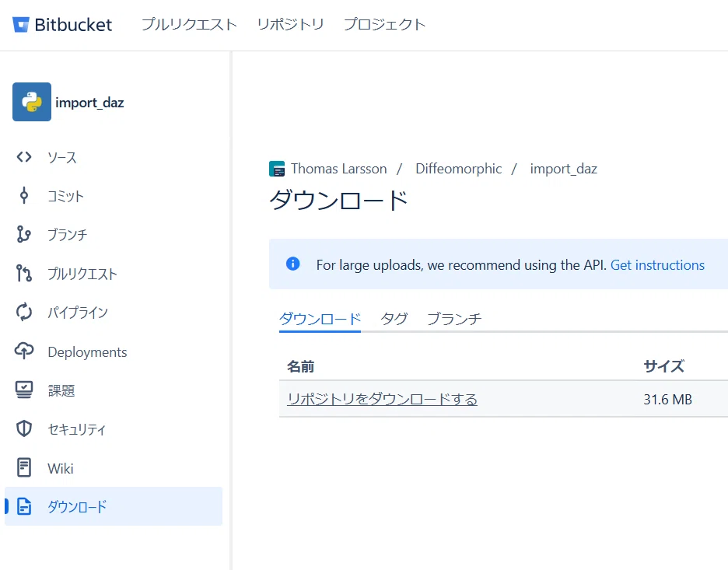Click the 課題 issues monitor icon
Screen dimensions: 728x570
pyautogui.click(x=24, y=390)
